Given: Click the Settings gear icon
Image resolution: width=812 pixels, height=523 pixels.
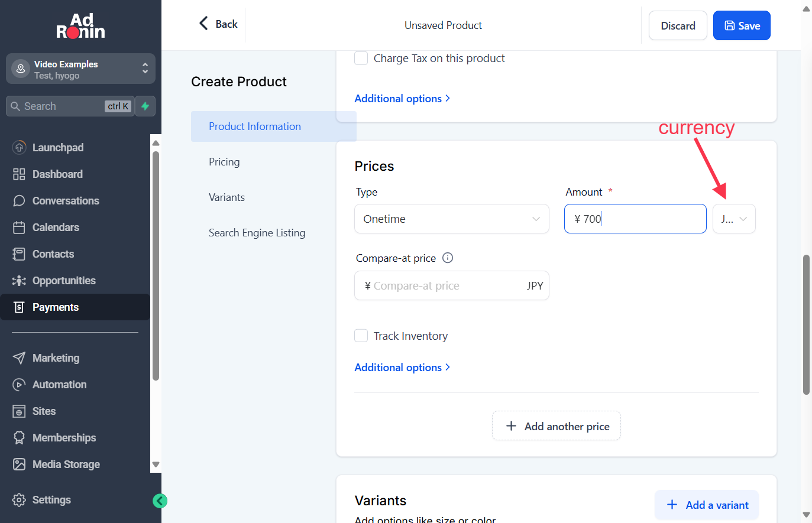Looking at the screenshot, I should (x=19, y=500).
